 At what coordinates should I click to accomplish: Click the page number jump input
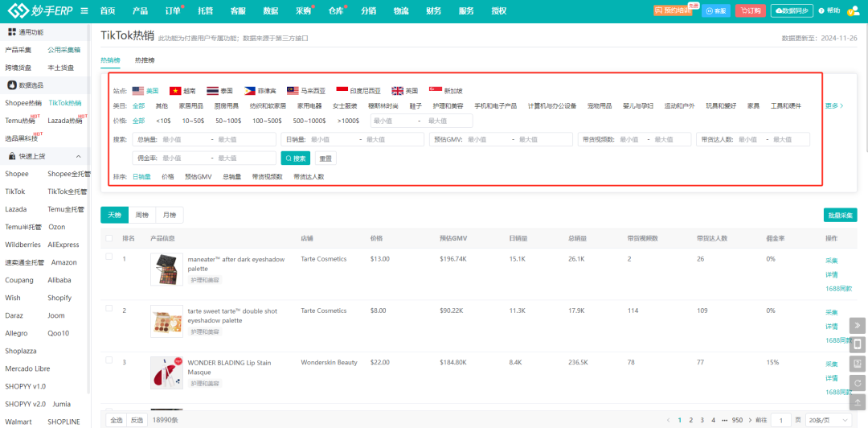[x=781, y=420]
